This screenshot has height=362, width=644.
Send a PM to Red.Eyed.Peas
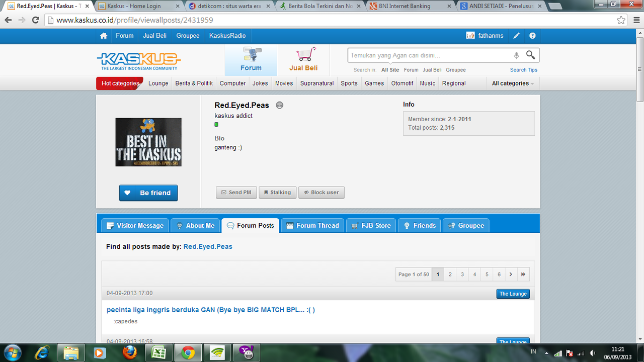point(236,193)
